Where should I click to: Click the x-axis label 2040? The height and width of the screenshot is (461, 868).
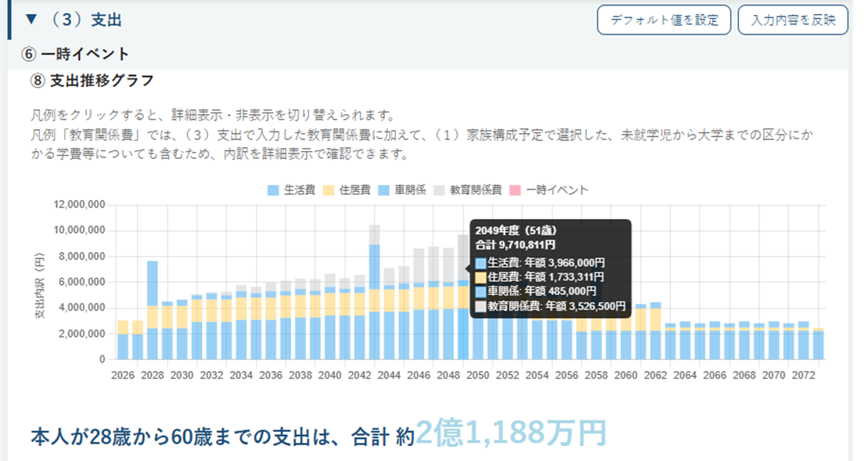pyautogui.click(x=330, y=375)
